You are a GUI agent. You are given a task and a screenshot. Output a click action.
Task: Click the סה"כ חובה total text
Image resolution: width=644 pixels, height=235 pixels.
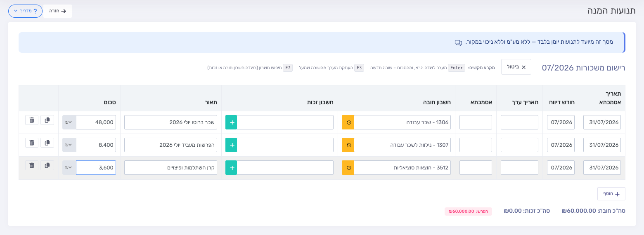(593, 211)
